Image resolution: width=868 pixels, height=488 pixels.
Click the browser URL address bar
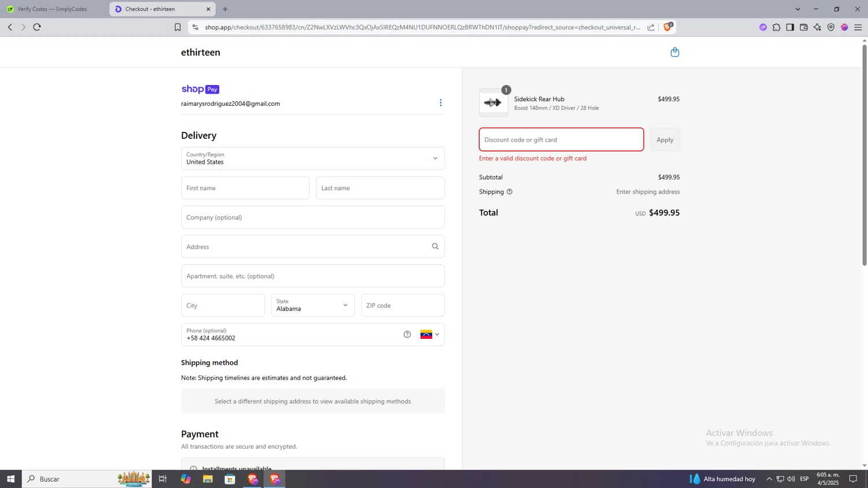pos(422,27)
